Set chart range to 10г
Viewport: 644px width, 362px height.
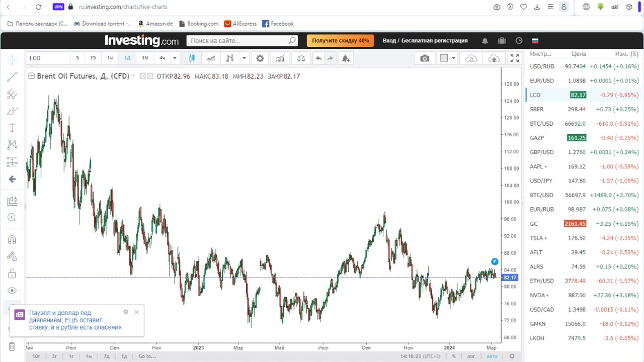click(36, 356)
